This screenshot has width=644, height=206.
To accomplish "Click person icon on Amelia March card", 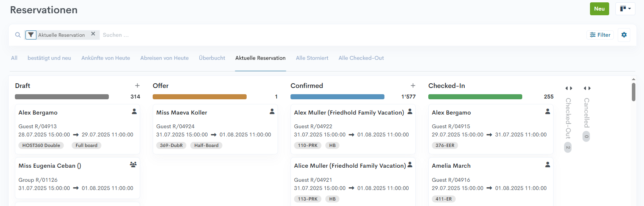I will pyautogui.click(x=548, y=165).
